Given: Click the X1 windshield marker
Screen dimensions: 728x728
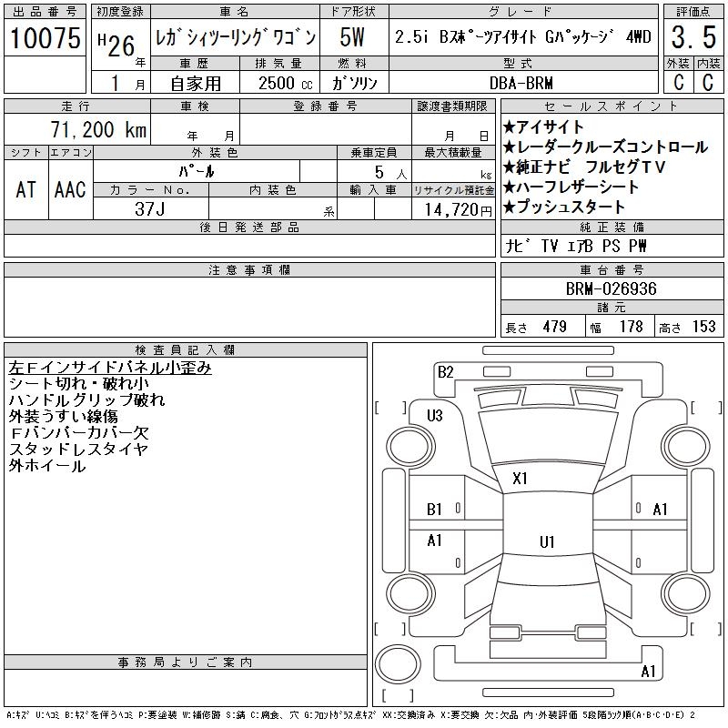Looking at the screenshot, I should tap(521, 479).
